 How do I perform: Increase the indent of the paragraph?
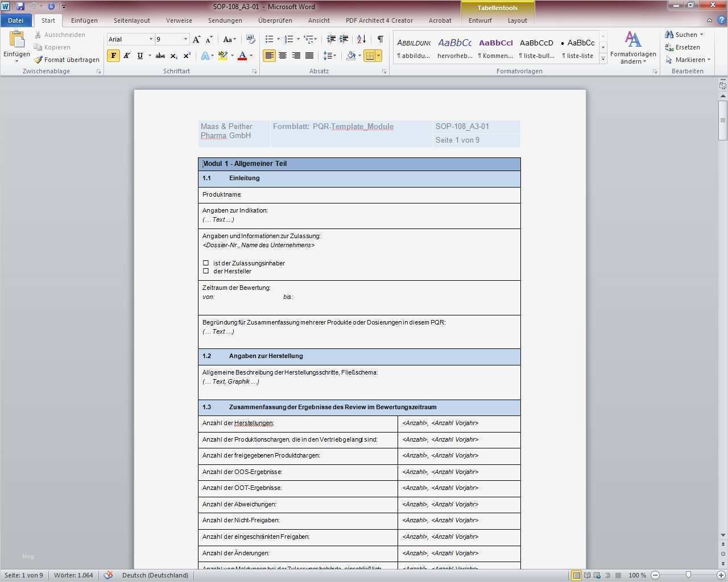click(344, 39)
